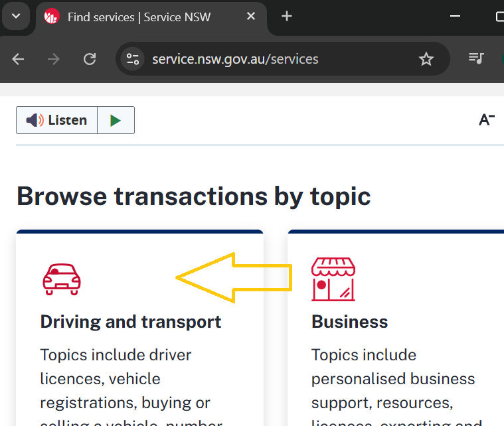Start the green play arrow for audio
The width and height of the screenshot is (504, 426).
tap(116, 120)
